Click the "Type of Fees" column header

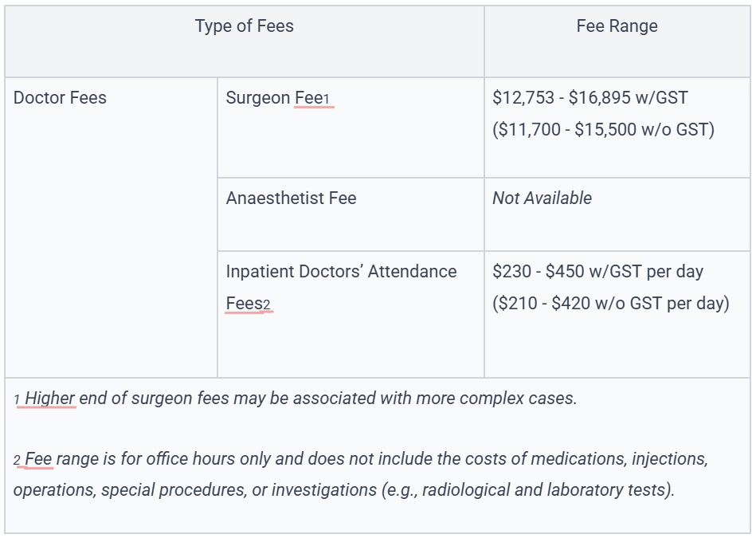click(x=244, y=26)
